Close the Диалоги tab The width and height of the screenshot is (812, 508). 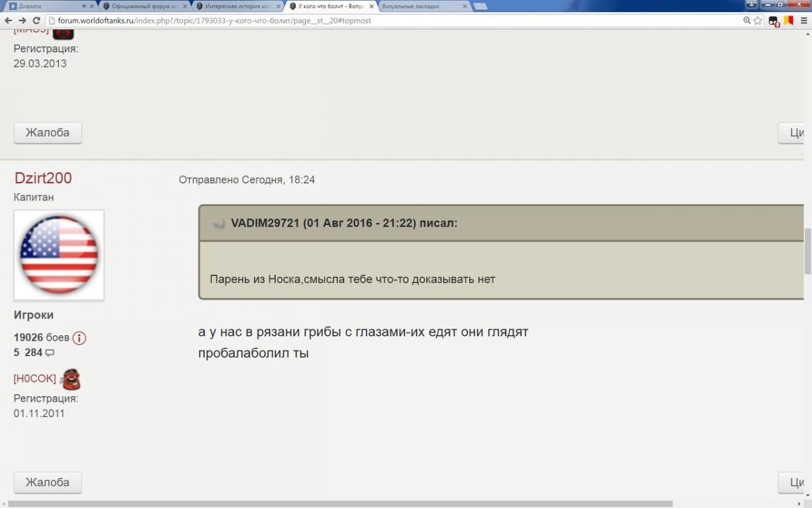click(92, 6)
